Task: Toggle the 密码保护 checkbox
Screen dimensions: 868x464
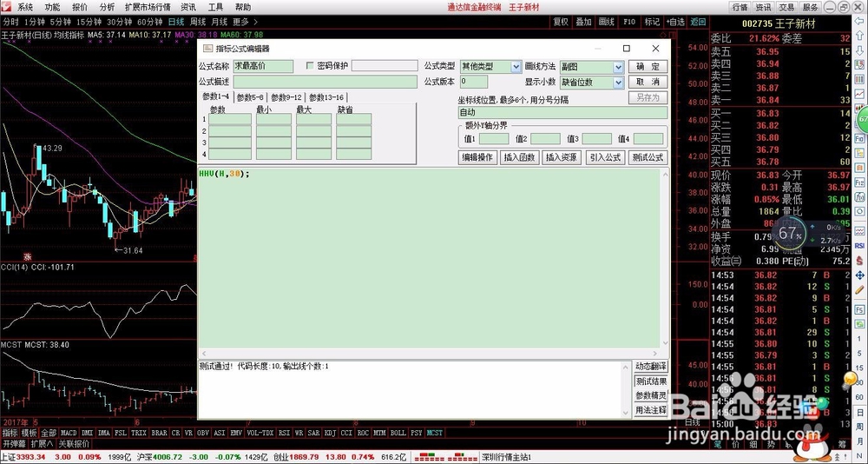Action: 310,66
